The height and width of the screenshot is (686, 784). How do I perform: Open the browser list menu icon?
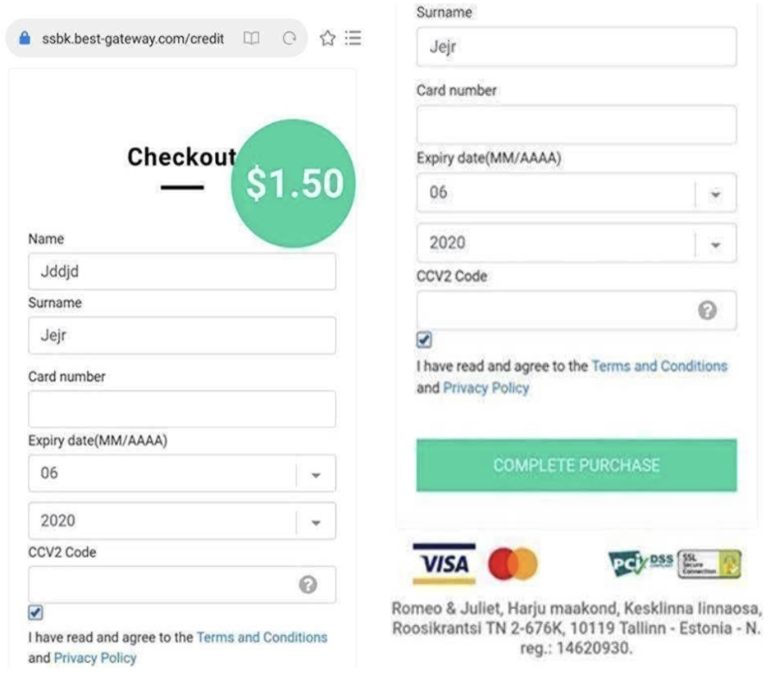click(x=353, y=38)
